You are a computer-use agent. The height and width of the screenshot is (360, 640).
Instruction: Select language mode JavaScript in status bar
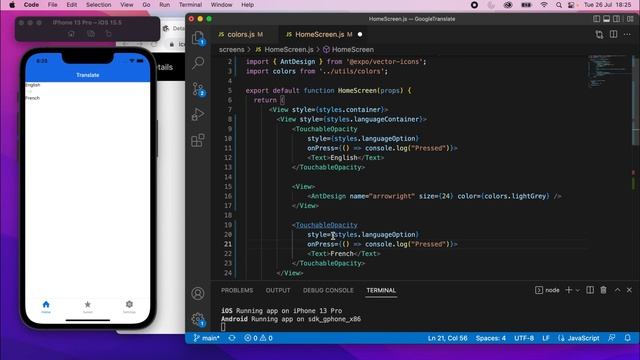[579, 338]
